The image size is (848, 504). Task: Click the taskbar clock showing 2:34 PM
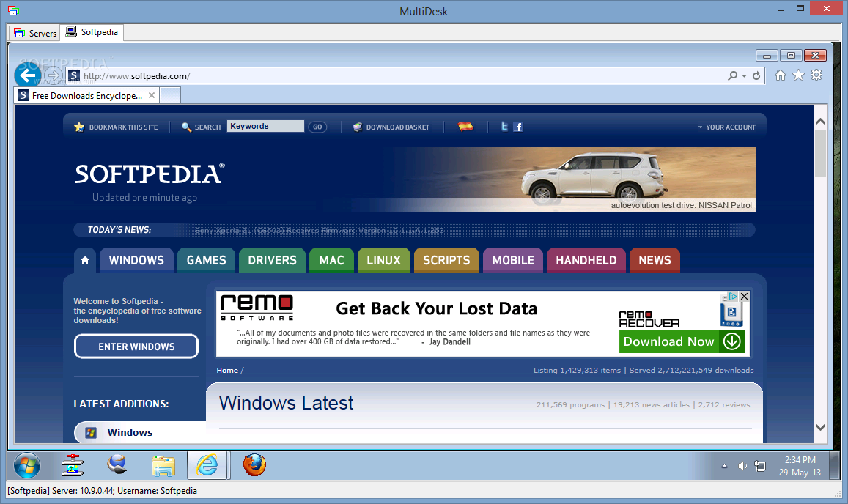coord(800,466)
